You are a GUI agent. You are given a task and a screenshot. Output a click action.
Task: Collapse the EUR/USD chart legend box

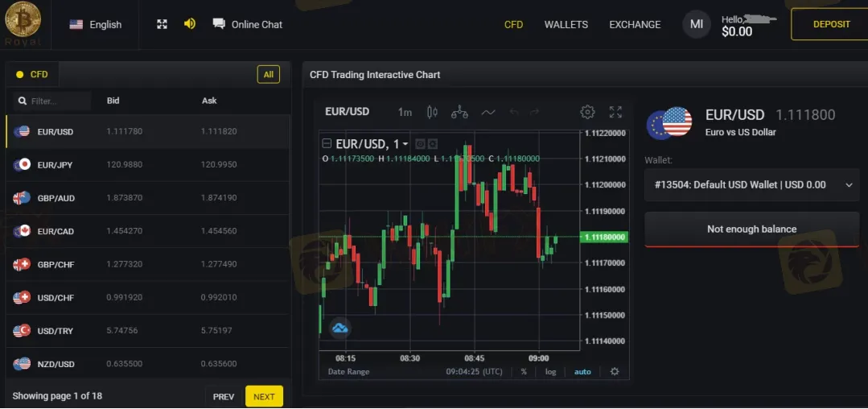click(x=327, y=144)
